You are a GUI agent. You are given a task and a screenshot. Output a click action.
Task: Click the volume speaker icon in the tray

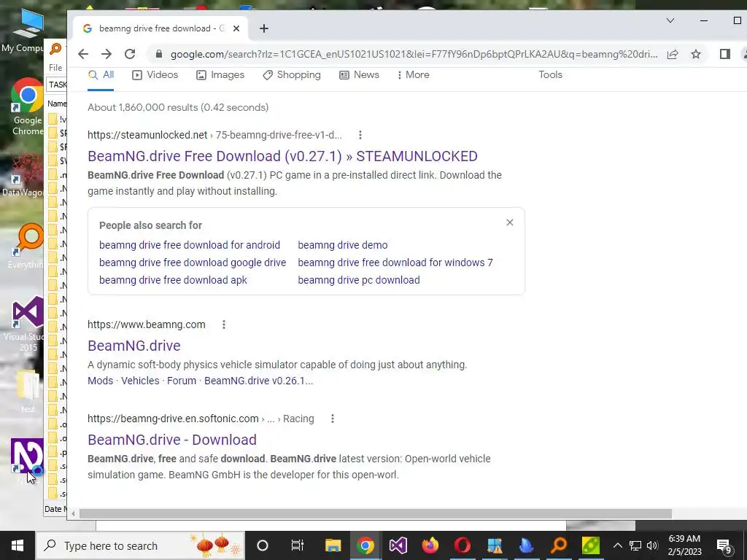pos(652,545)
